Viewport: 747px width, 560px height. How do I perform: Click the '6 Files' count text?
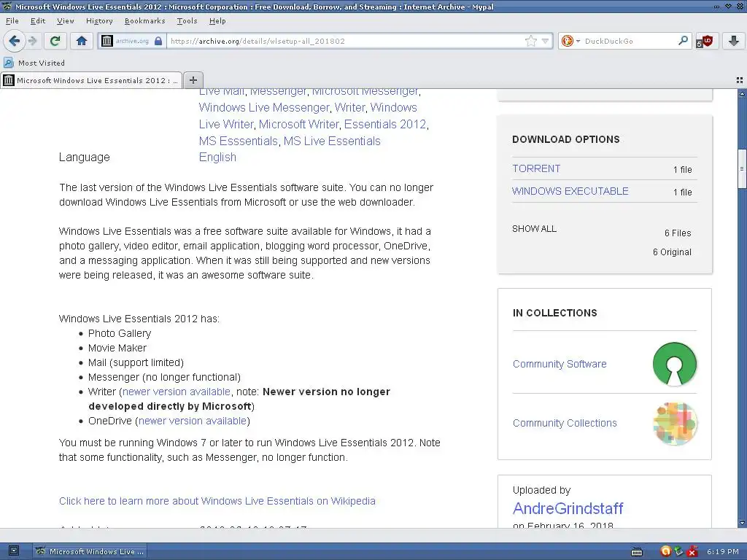click(x=678, y=233)
